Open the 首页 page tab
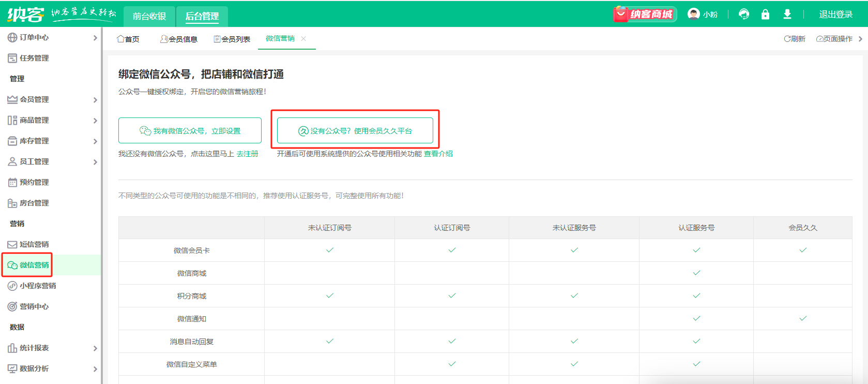868x384 pixels. click(128, 39)
